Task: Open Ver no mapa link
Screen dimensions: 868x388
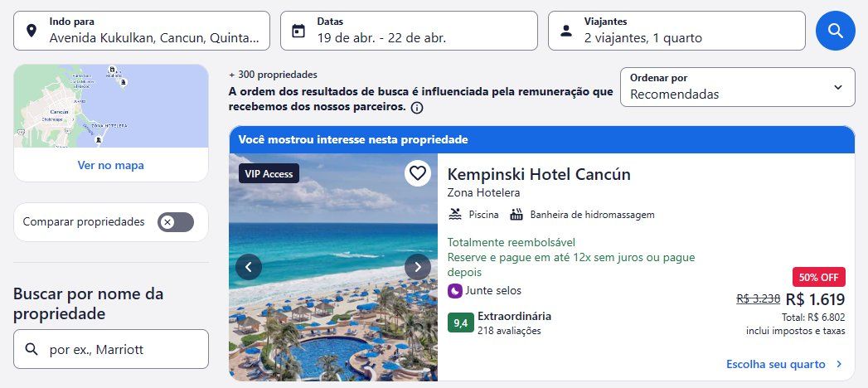Action: pos(111,165)
